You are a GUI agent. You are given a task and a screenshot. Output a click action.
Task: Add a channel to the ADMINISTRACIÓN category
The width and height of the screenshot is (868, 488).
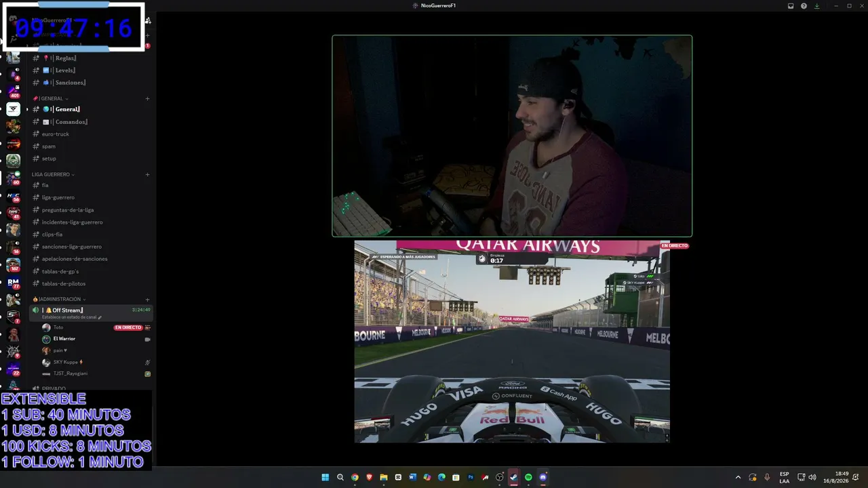(x=147, y=300)
